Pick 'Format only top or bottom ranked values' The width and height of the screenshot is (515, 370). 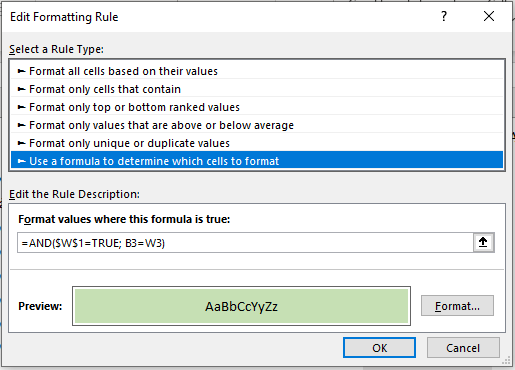click(257, 107)
